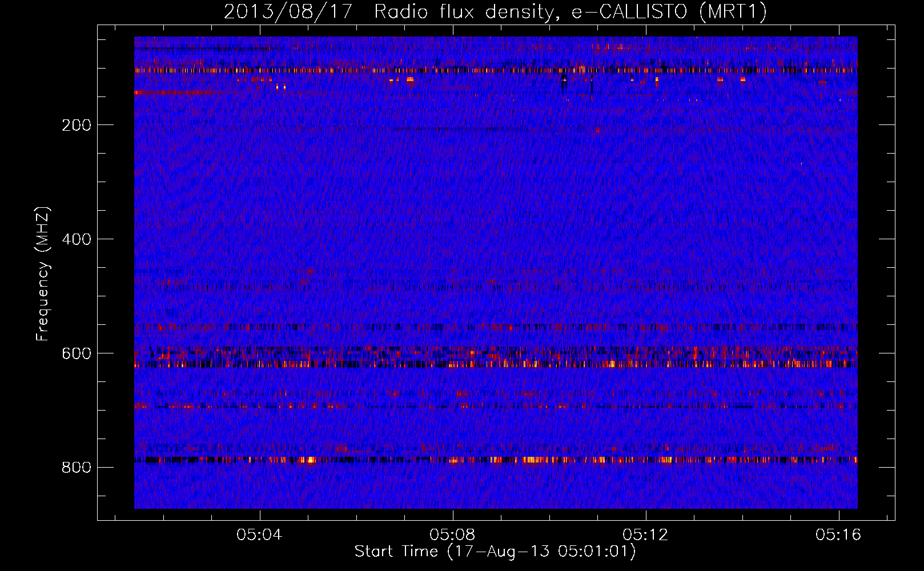The image size is (924, 571).
Task: Click the 'Start Time (17-Aug-13 05:01:01)' label
Action: tap(495, 552)
